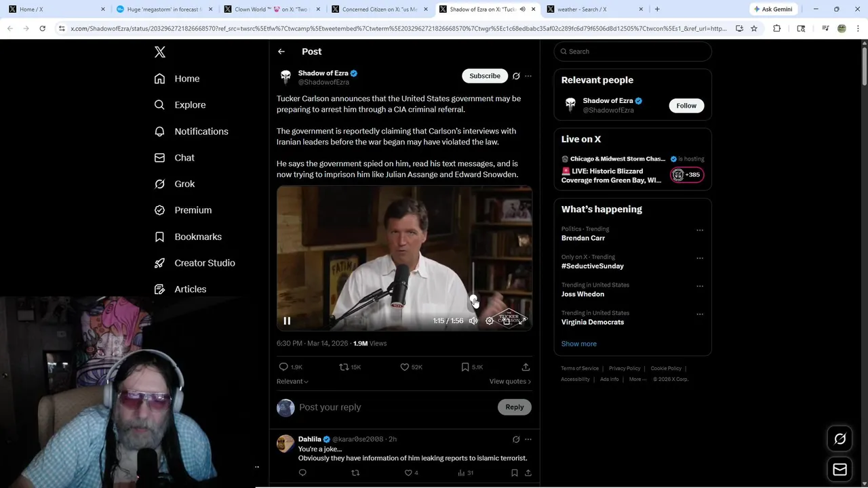This screenshot has width=868, height=488.
Task: Open the Virginia Democrats trend
Action: tap(593, 322)
